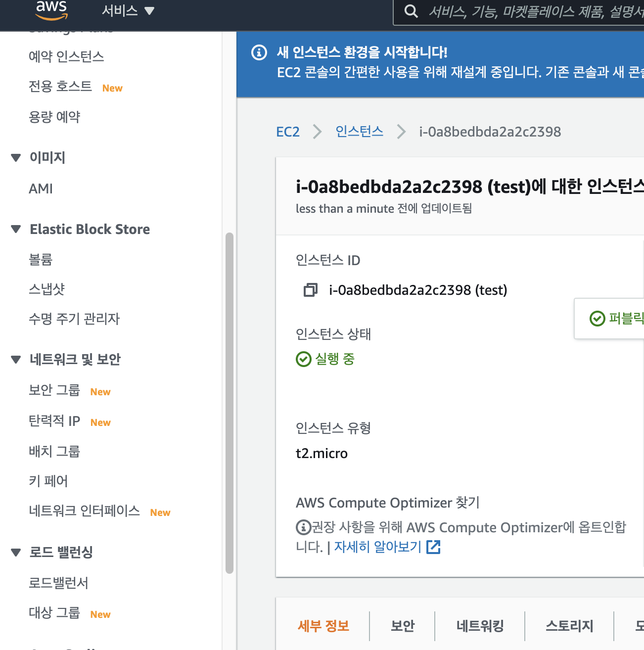Open 수명 주기 관리자 in sidebar

[74, 319]
